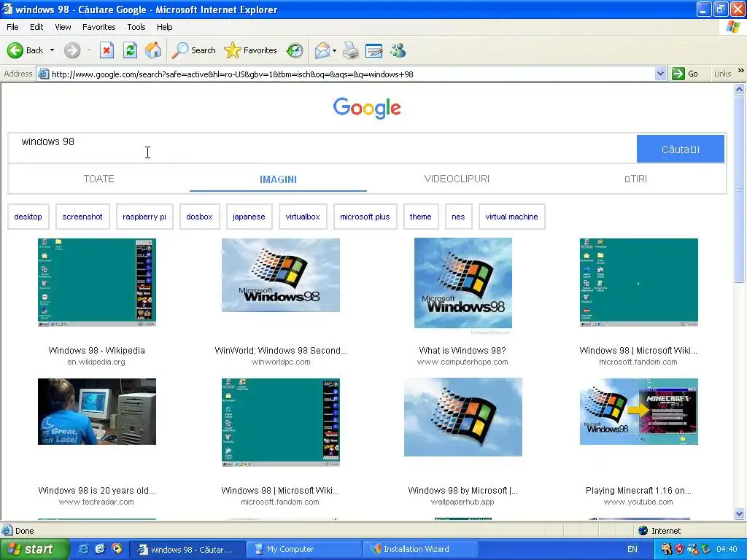
Task: Open the Help menu
Action: 164,27
